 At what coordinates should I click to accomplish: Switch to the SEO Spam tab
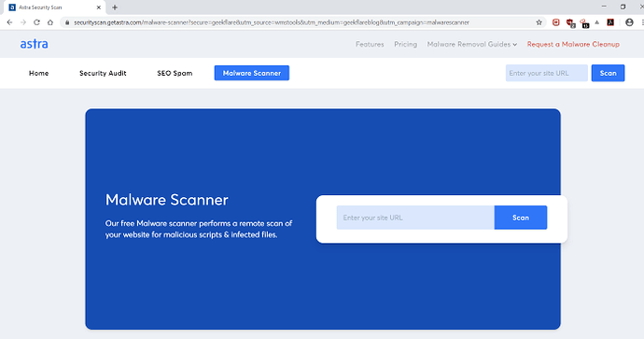click(x=175, y=73)
